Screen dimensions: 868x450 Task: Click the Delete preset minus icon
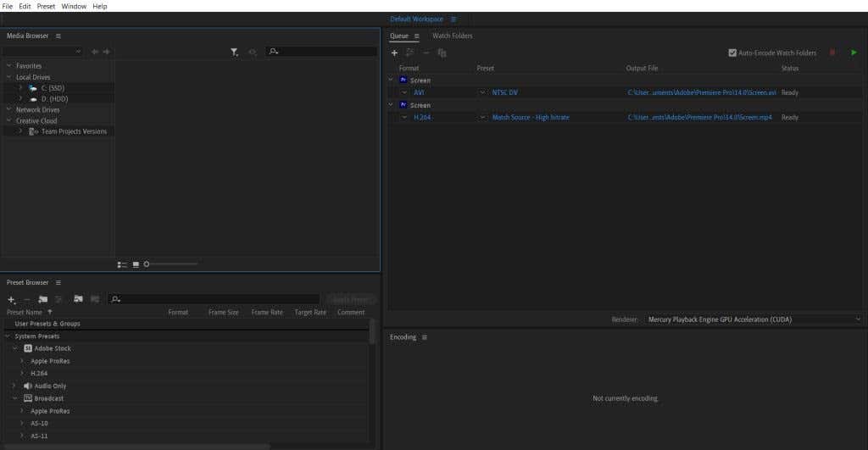coord(26,299)
